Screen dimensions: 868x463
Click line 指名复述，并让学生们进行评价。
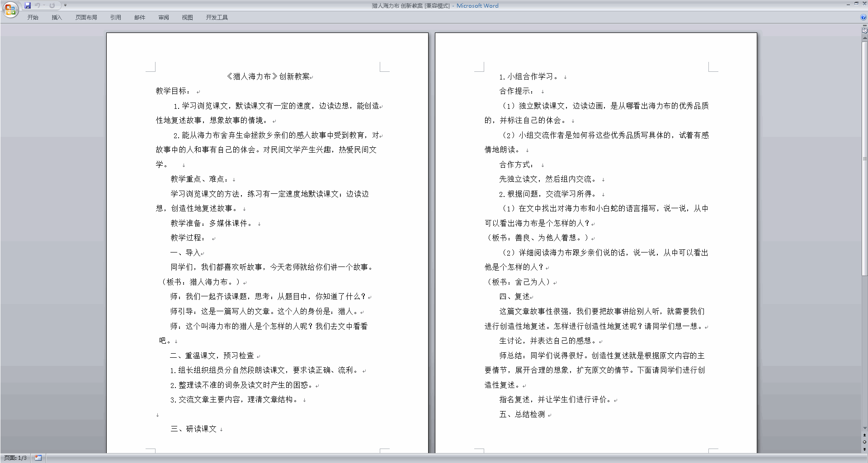pyautogui.click(x=556, y=399)
